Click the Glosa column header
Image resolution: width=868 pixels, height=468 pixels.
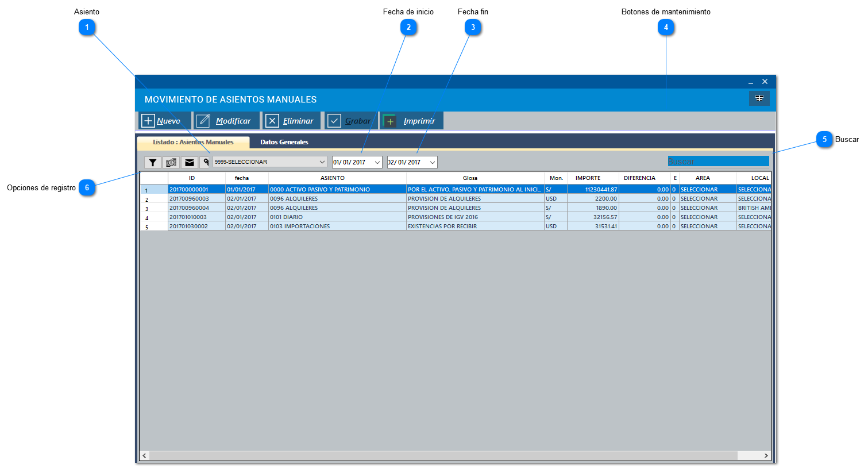point(475,178)
